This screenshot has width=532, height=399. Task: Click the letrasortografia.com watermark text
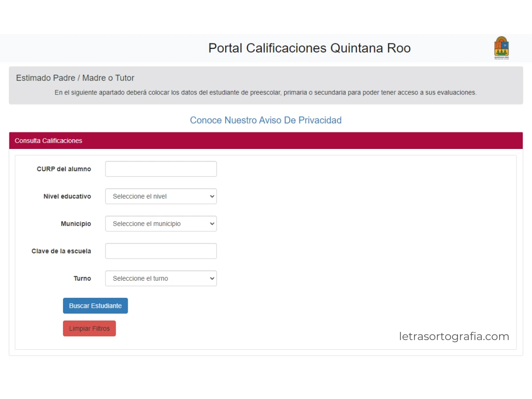454,336
